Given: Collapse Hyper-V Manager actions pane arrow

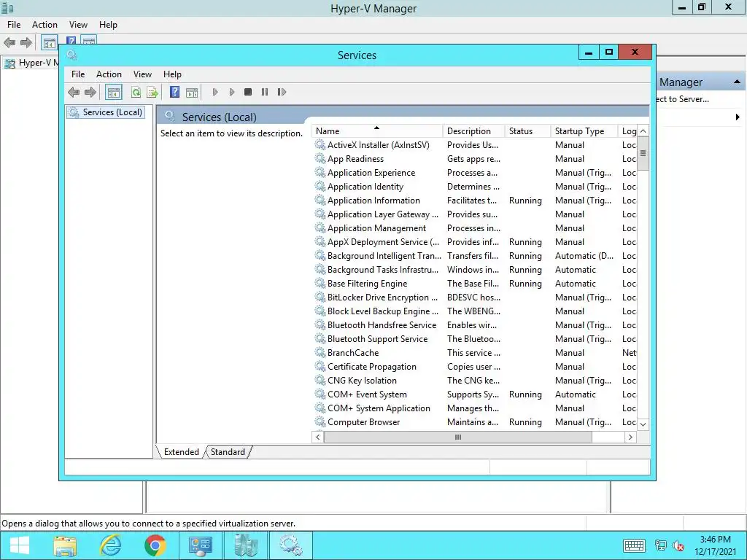Looking at the screenshot, I should 737,82.
